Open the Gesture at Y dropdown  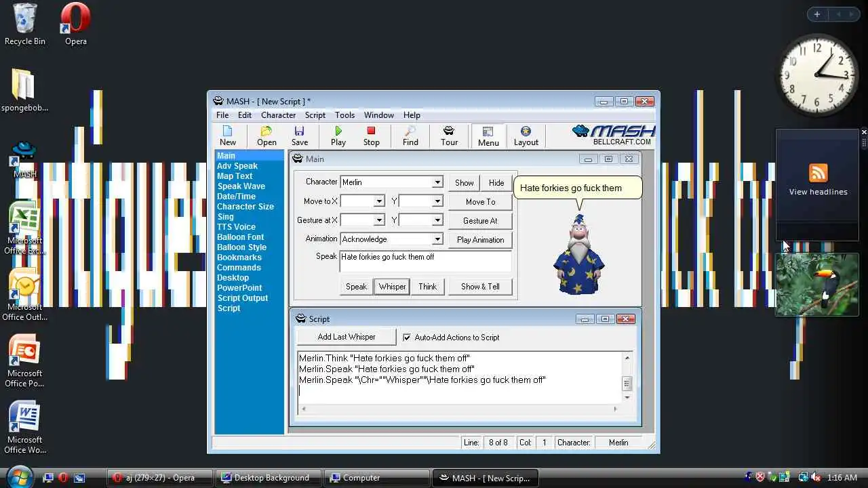point(437,220)
